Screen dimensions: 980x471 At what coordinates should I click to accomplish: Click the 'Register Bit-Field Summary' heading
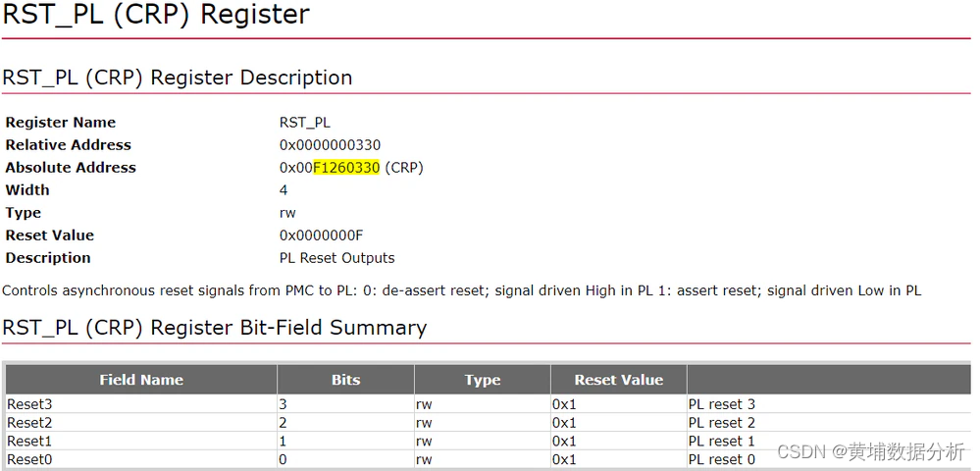[x=215, y=328]
